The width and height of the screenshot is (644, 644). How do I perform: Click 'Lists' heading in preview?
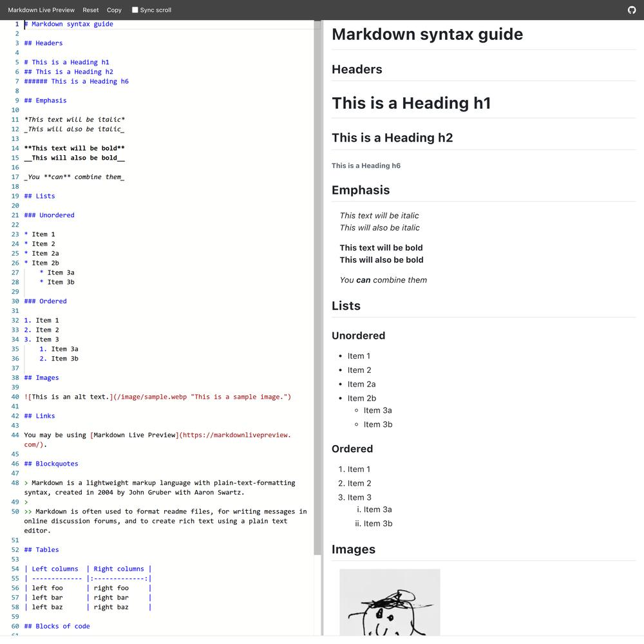346,306
